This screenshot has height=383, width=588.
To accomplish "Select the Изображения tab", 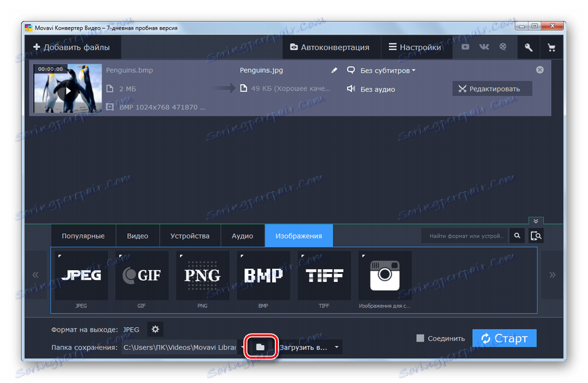I will [298, 236].
